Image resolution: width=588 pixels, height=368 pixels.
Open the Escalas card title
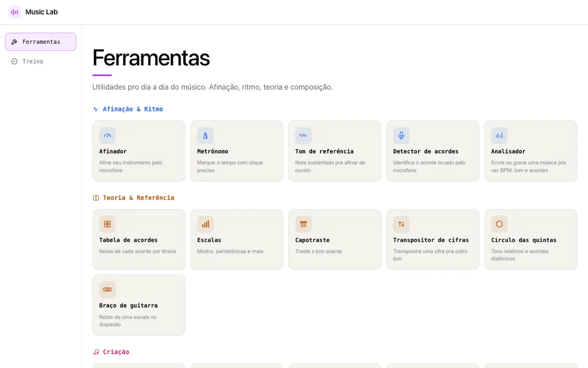(209, 240)
